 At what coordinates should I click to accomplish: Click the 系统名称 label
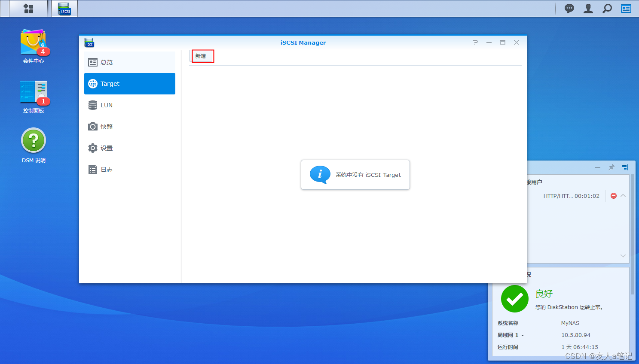pyautogui.click(x=508, y=323)
